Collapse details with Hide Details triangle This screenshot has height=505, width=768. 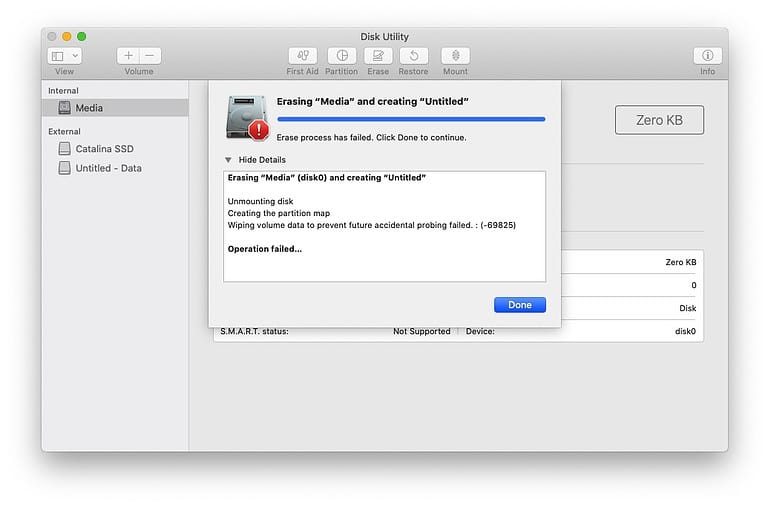click(228, 160)
